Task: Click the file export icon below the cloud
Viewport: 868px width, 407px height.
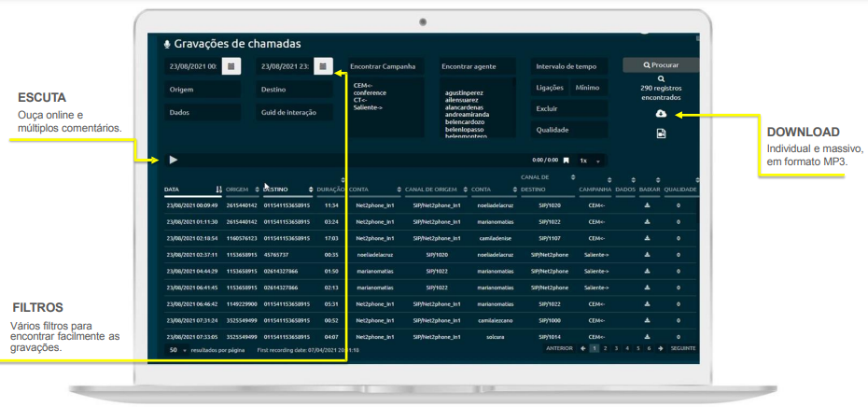Action: pyautogui.click(x=661, y=134)
